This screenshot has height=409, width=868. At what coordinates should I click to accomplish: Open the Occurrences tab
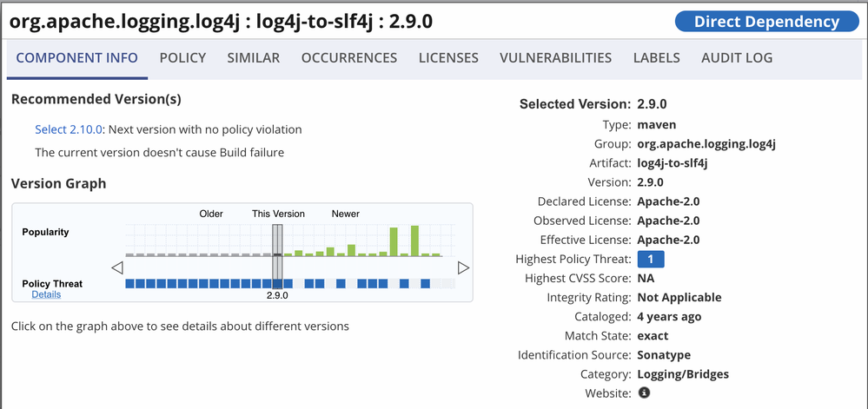tap(349, 58)
